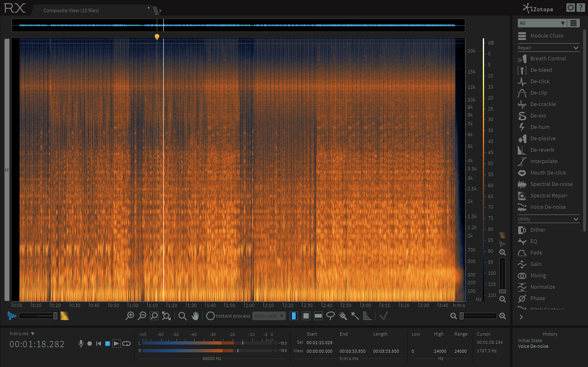
Task: Click the zoom to selection icon
Action: pos(154,316)
